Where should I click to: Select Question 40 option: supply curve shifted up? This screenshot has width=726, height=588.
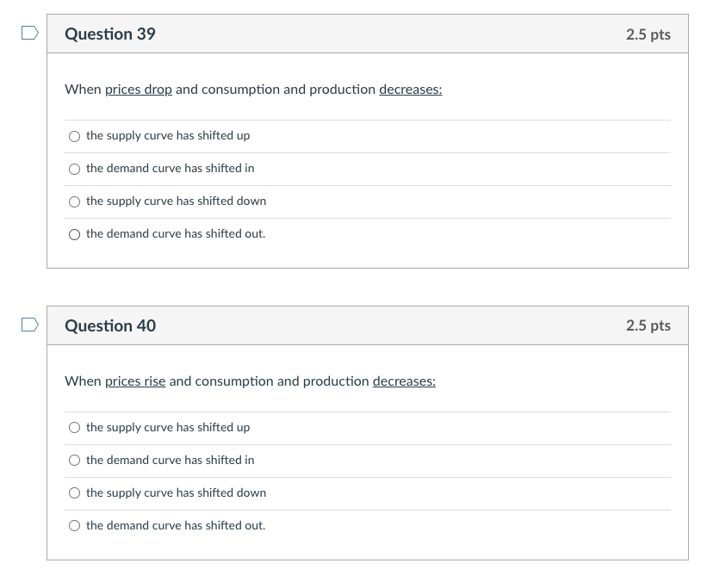coord(74,427)
